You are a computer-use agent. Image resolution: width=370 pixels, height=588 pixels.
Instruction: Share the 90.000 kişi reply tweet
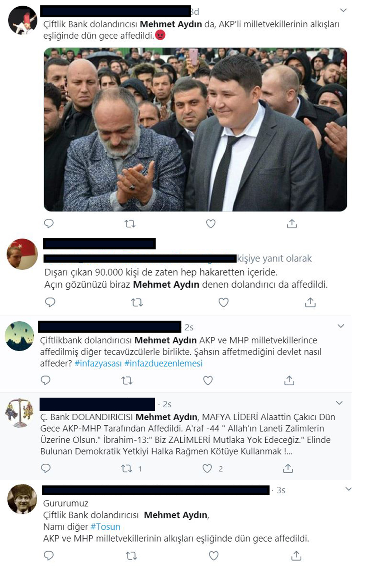click(310, 302)
